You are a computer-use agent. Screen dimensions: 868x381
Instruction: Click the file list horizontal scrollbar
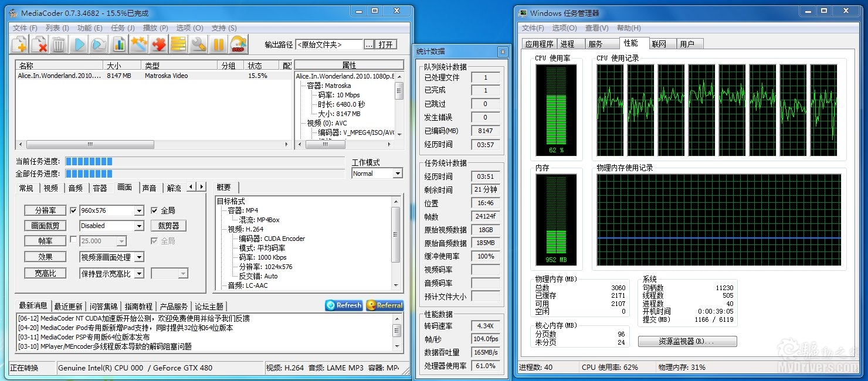click(90, 145)
